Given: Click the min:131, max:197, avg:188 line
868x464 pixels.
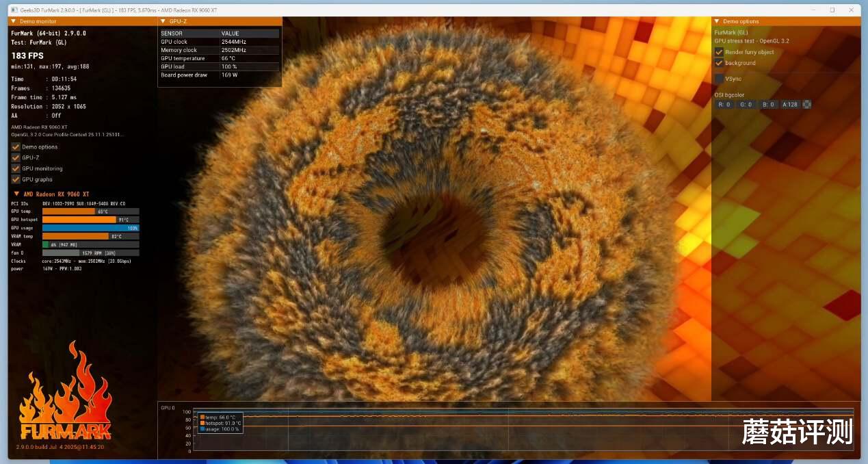Looking at the screenshot, I should [x=50, y=66].
